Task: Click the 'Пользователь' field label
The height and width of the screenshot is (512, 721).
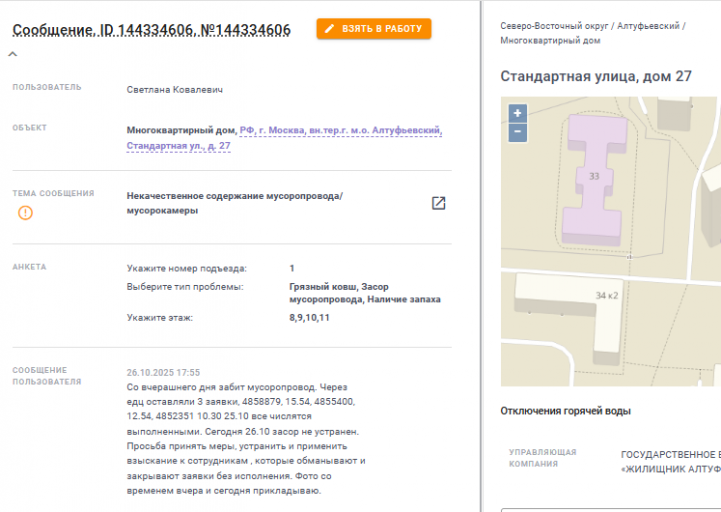Action: click(47, 87)
